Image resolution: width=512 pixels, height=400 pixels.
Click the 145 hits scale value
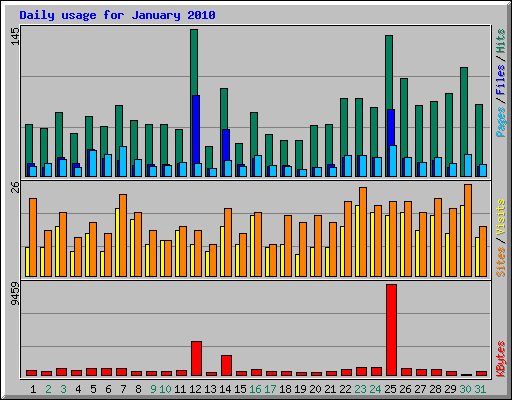click(15, 36)
